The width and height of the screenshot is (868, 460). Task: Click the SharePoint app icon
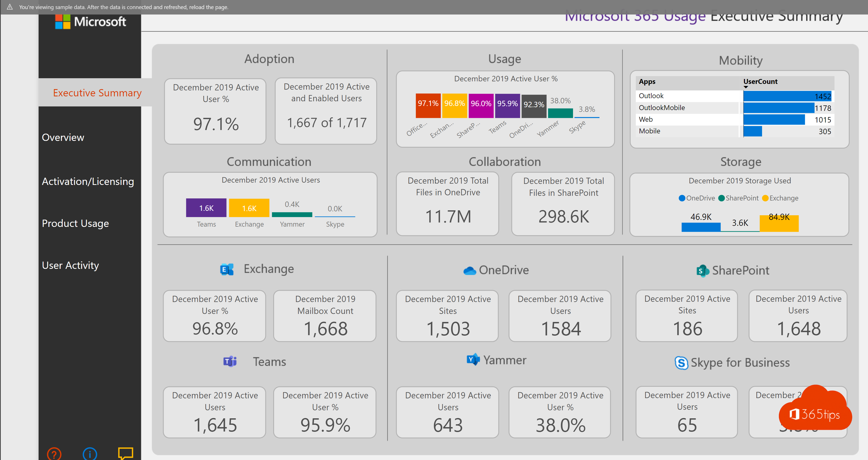(x=703, y=271)
